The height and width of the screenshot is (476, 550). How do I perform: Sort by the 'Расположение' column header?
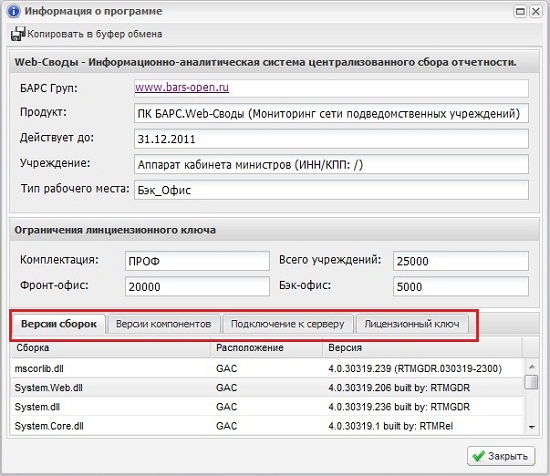[x=267, y=348]
